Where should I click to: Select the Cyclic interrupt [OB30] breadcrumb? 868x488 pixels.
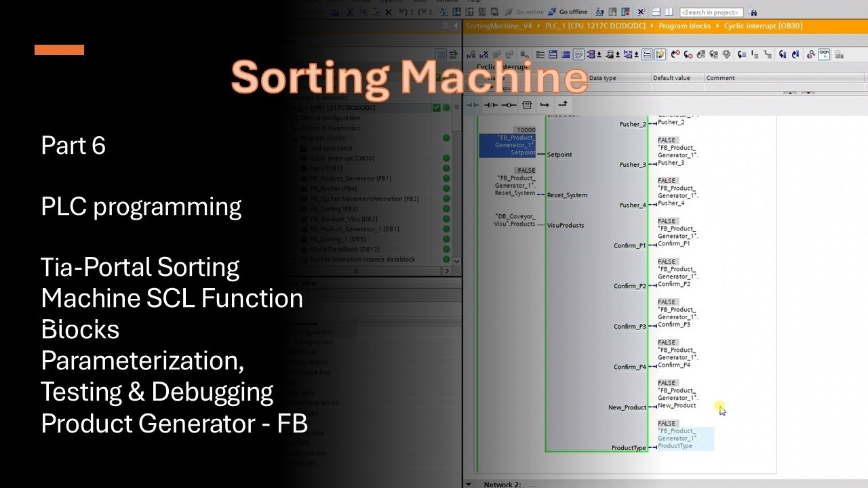[763, 26]
